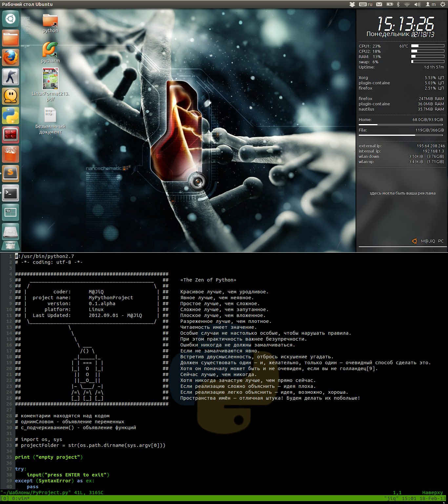Click the vim 'Наверху' position indicator

(x=433, y=493)
